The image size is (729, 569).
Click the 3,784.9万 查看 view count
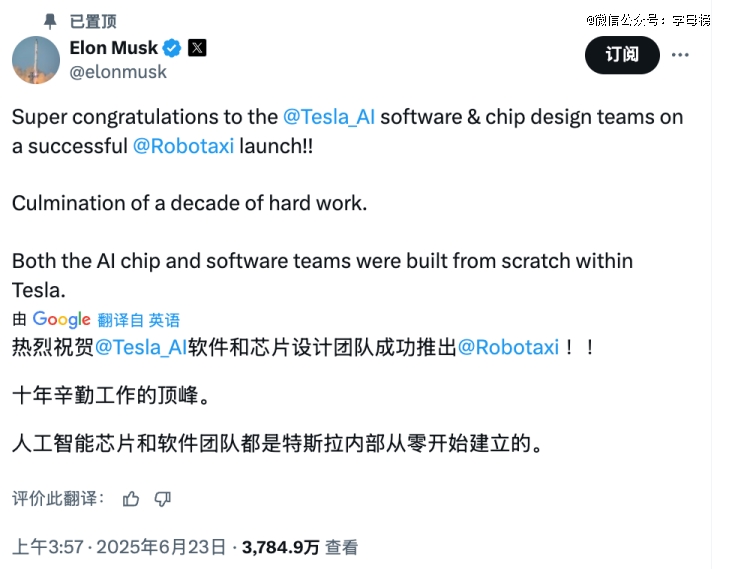coord(299,547)
